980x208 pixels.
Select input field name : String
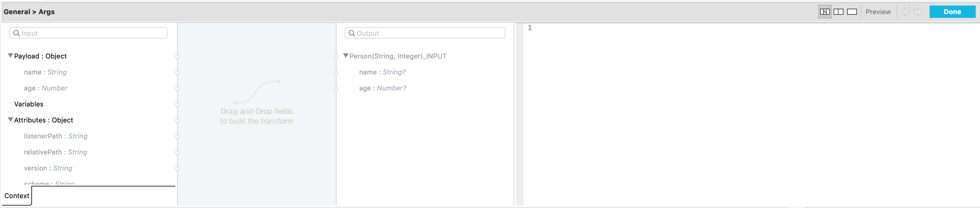pos(45,72)
